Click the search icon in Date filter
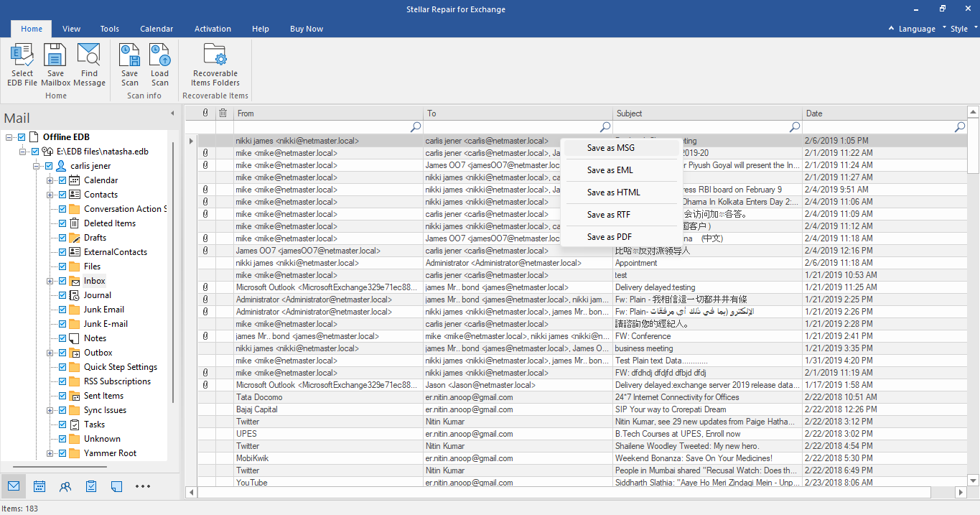Viewport: 980px width, 515px height. click(x=960, y=126)
